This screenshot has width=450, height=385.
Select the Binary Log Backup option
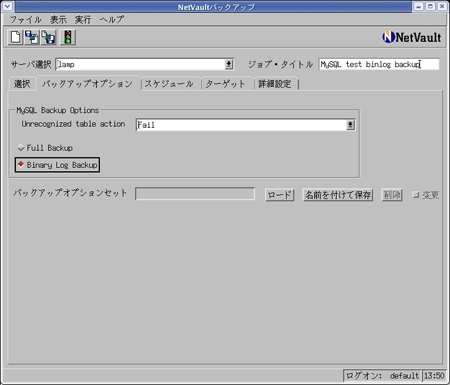(x=57, y=165)
